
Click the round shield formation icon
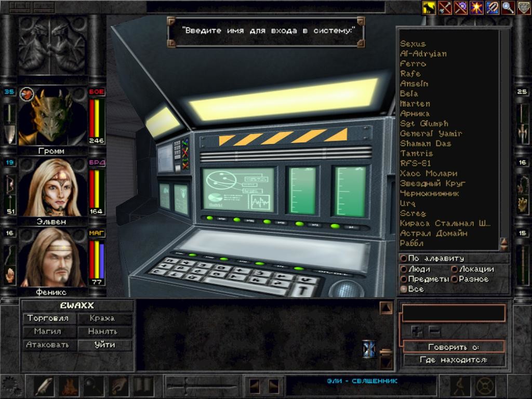[485, 386]
